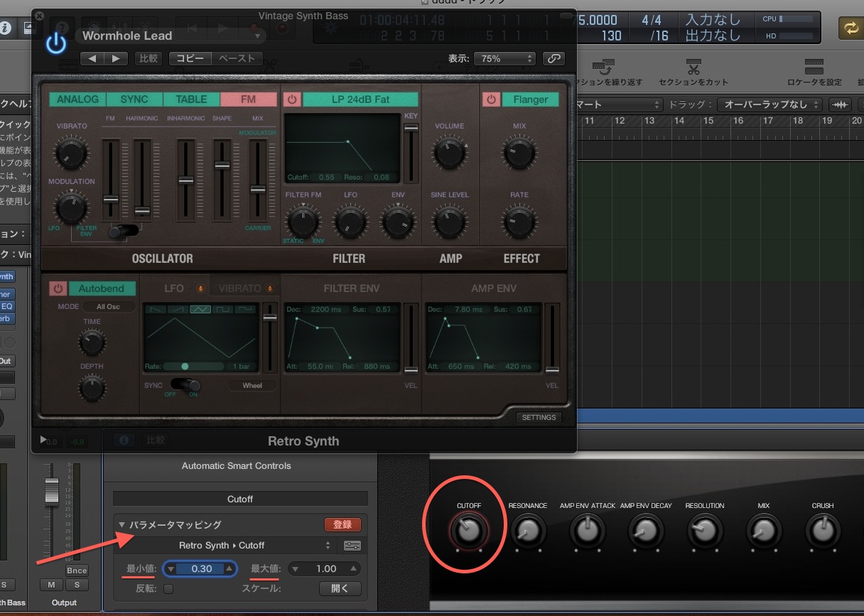Screen dimensions: 864x616
Task: Click the RESONANCE smart control knob
Action: [527, 530]
